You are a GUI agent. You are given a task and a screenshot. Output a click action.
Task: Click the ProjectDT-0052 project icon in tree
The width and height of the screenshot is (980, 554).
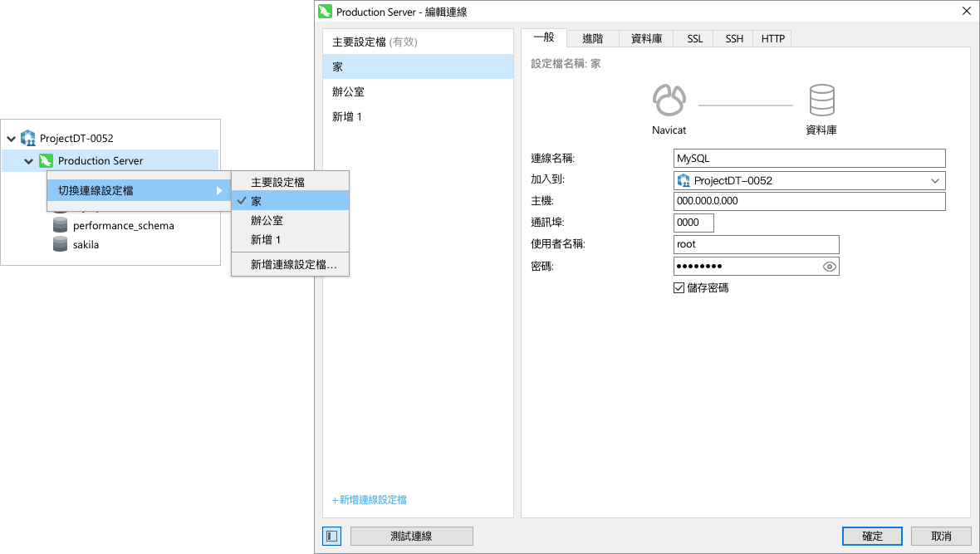[28, 138]
